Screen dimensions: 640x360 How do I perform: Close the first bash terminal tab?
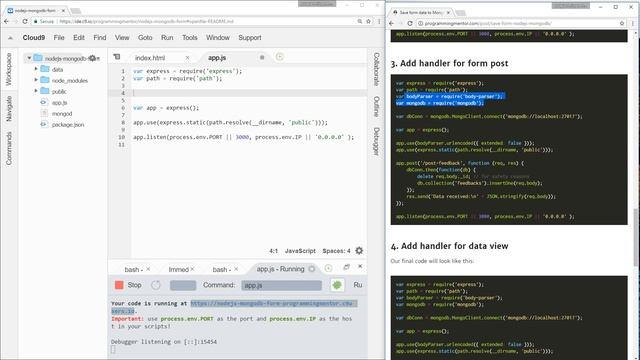(x=148, y=269)
